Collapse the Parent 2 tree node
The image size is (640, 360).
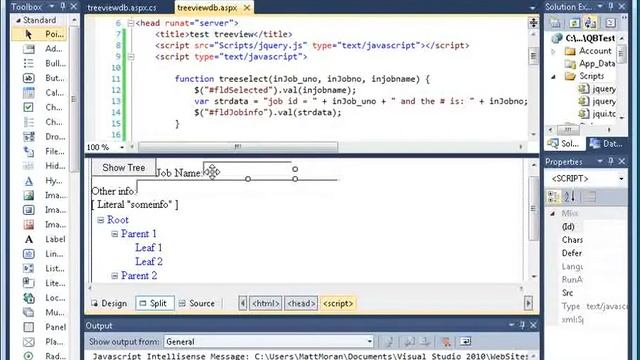pyautogui.click(x=115, y=276)
